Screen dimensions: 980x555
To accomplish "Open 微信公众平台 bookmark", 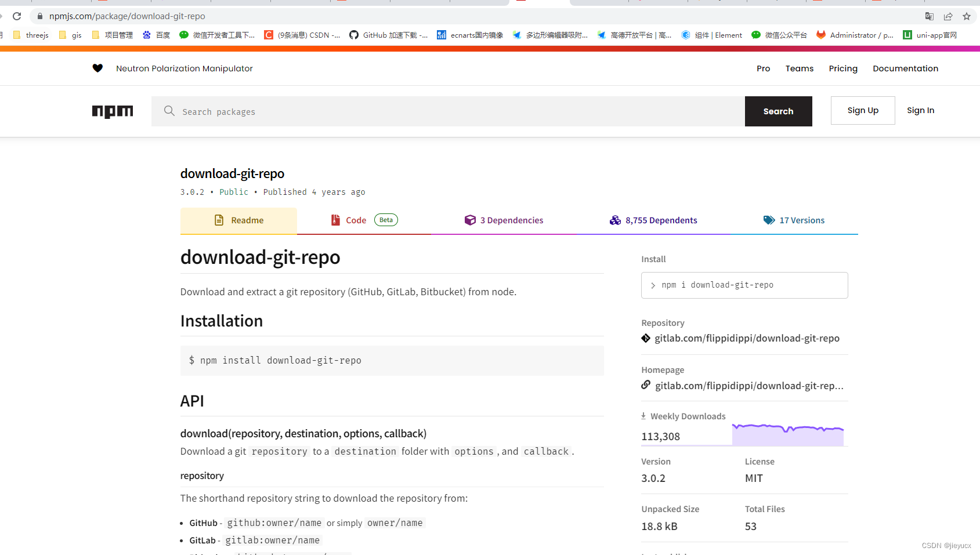I will pyautogui.click(x=779, y=35).
